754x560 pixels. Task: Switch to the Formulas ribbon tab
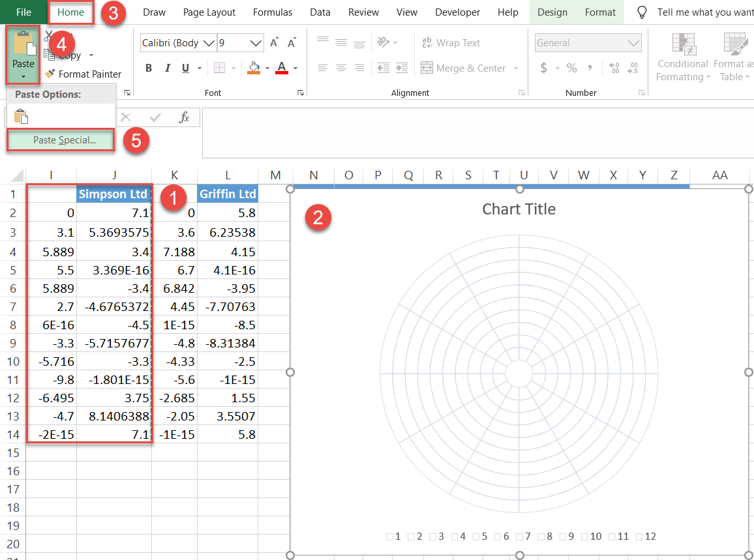[x=272, y=12]
